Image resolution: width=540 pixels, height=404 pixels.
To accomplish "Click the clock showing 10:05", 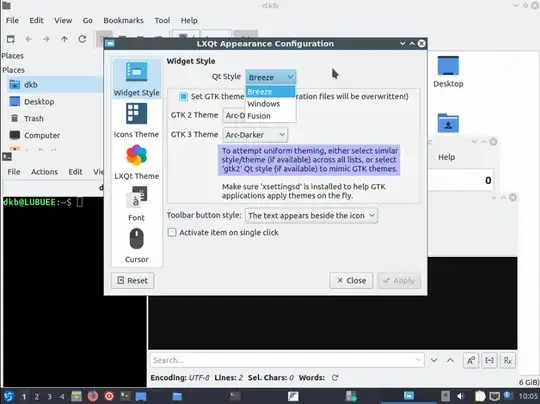I will [528, 396].
